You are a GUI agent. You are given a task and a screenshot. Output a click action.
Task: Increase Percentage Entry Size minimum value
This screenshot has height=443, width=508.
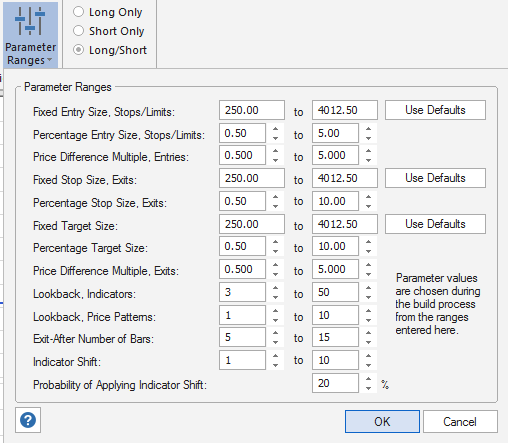[275, 129]
